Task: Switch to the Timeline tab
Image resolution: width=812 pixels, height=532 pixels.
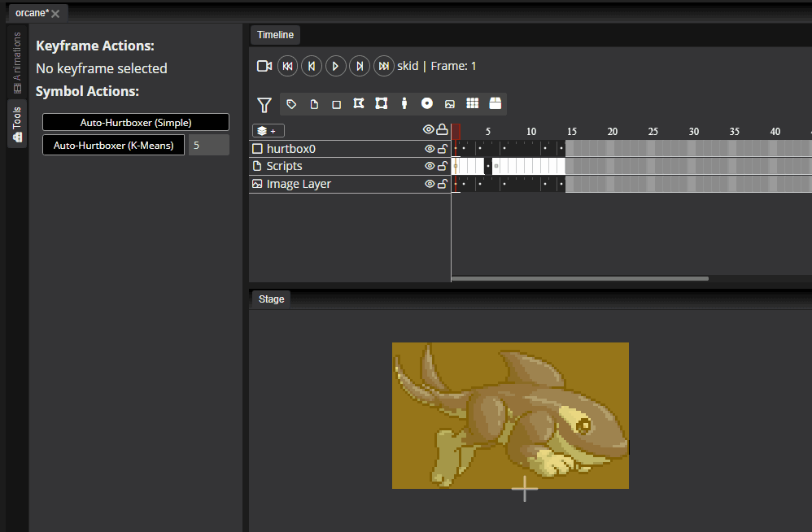Action: click(x=275, y=34)
